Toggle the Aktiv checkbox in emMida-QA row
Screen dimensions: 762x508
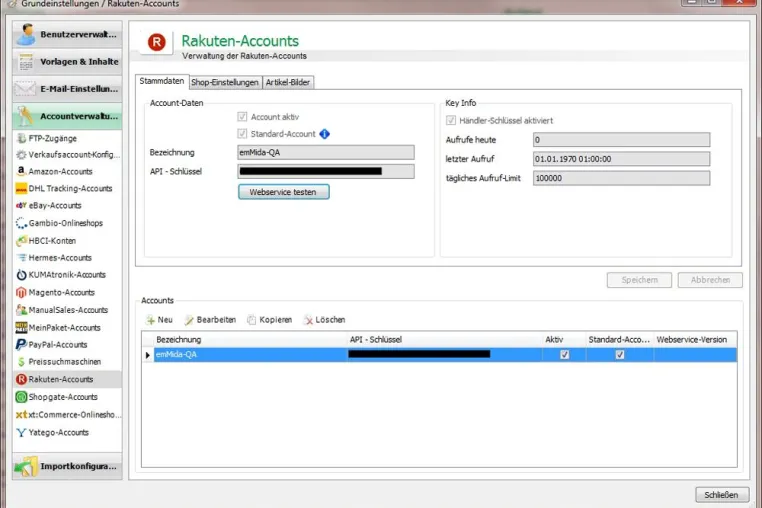click(564, 354)
